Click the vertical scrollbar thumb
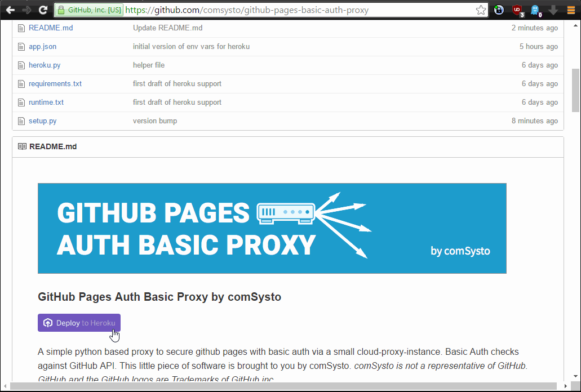The image size is (581, 392). point(575,90)
